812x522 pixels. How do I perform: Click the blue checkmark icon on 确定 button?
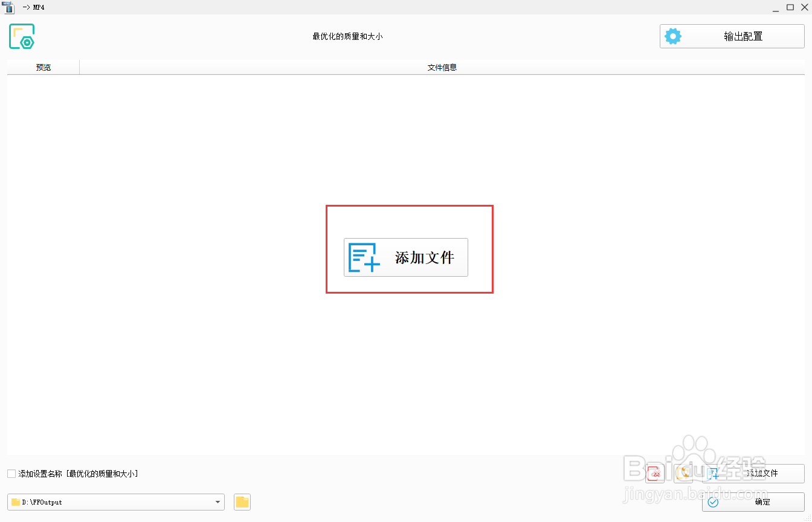[x=714, y=502]
